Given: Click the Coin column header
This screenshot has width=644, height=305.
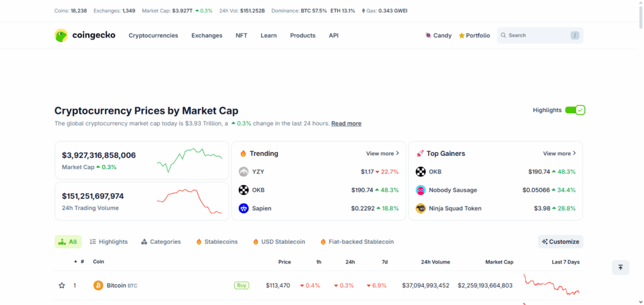Looking at the screenshot, I should pos(99,262).
